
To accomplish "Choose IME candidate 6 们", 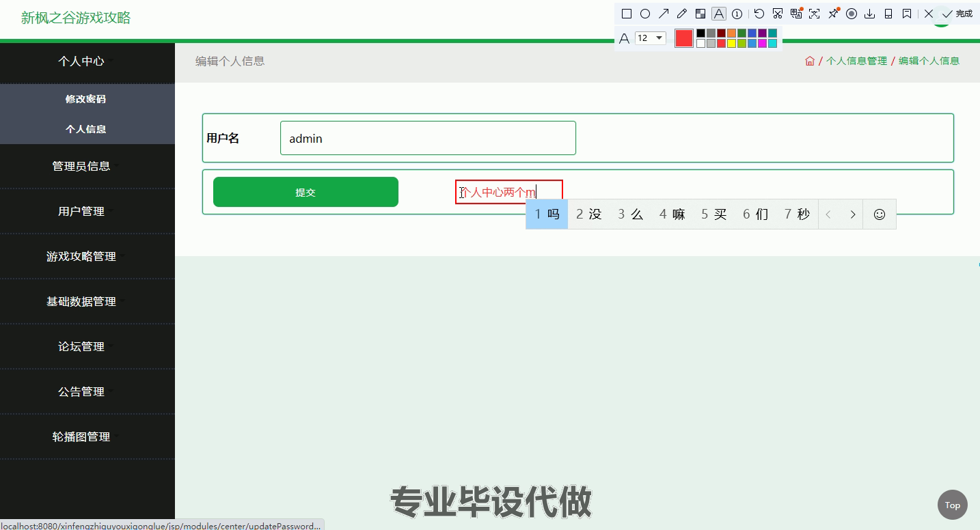I will point(755,214).
